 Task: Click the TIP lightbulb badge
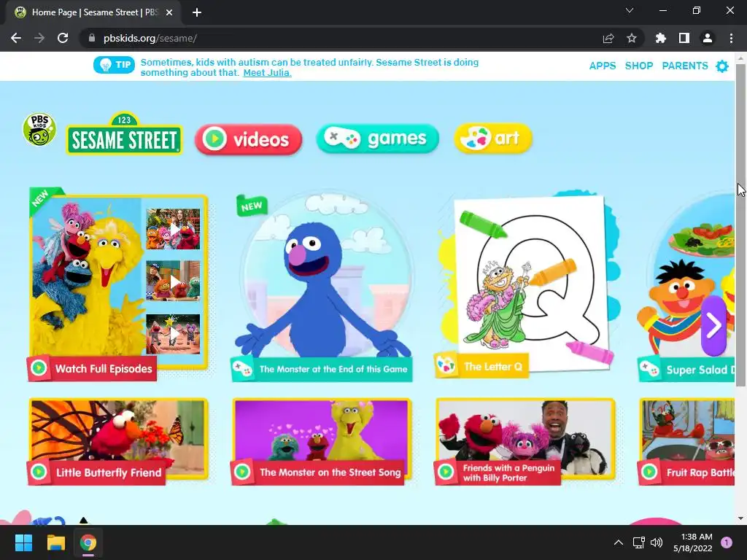[114, 65]
